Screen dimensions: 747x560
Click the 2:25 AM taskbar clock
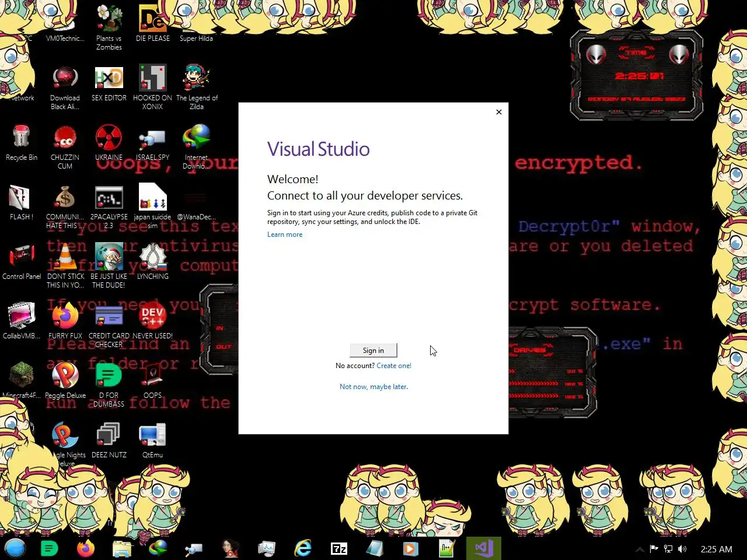(716, 549)
